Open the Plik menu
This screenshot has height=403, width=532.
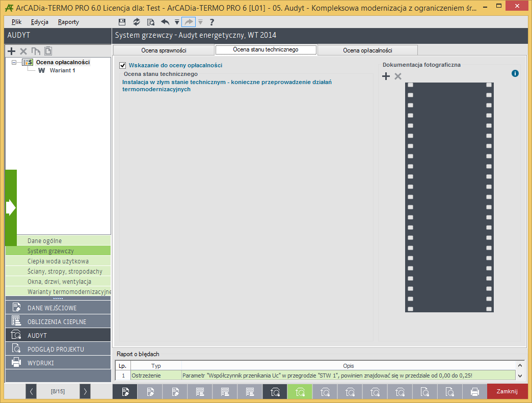pyautogui.click(x=16, y=22)
